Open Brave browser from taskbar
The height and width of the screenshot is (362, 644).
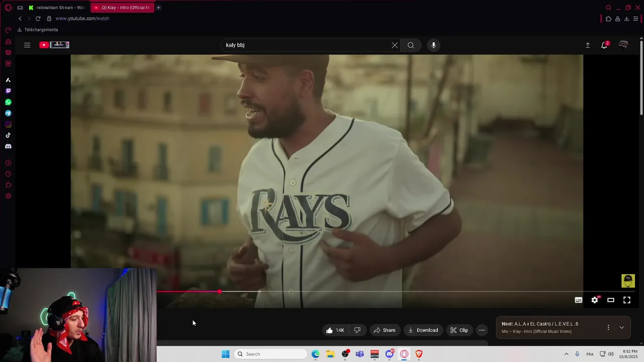click(x=419, y=354)
